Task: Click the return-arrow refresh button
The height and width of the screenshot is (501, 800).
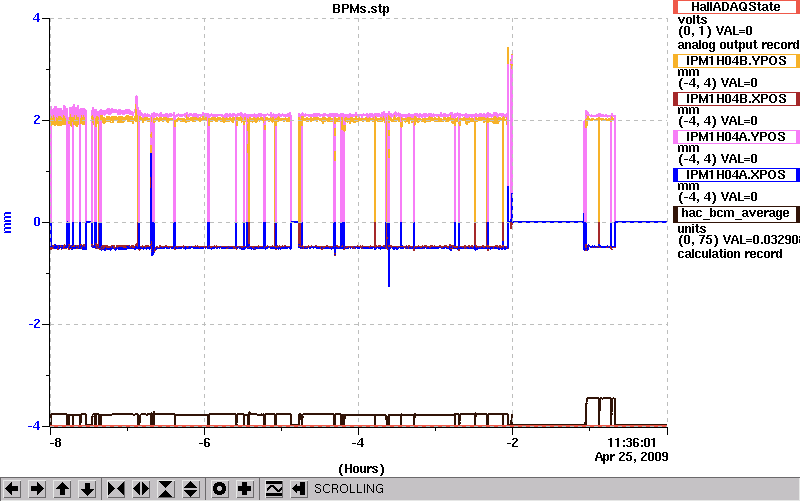Action: 298,489
